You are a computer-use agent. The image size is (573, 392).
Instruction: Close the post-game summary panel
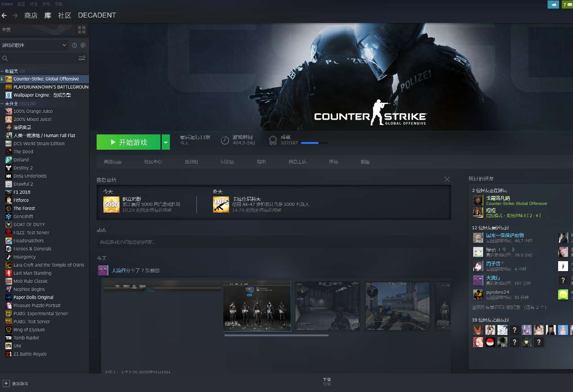coord(447,179)
